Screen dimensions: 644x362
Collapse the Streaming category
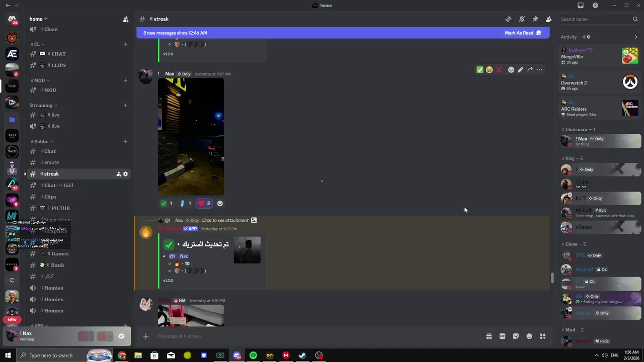(x=43, y=105)
